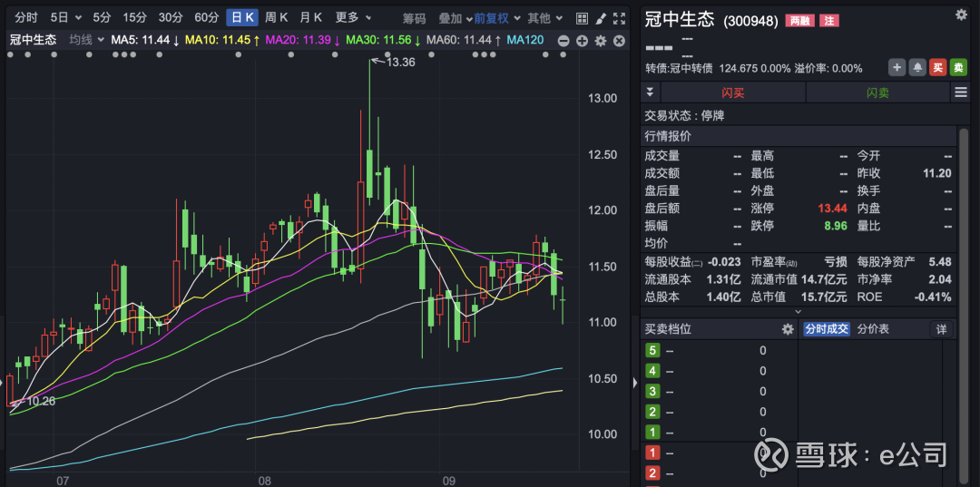This screenshot has width=980, height=487.
Task: Open the chart layout grid icon
Action: (582, 18)
